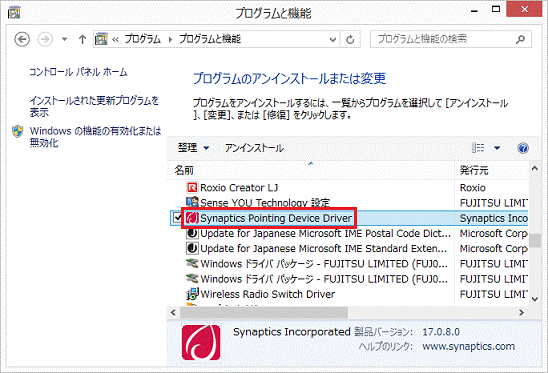Click the address bar Control Panel icon
This screenshot has width=548, height=373.
(101, 39)
